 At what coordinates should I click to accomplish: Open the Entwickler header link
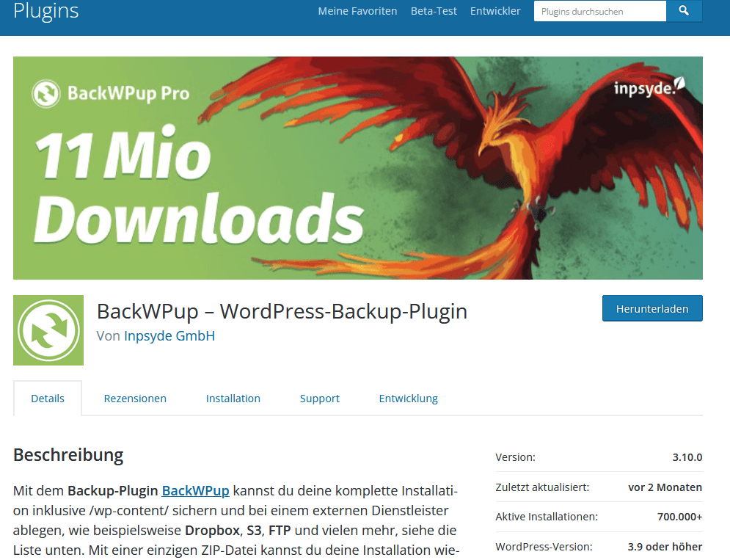pos(495,11)
